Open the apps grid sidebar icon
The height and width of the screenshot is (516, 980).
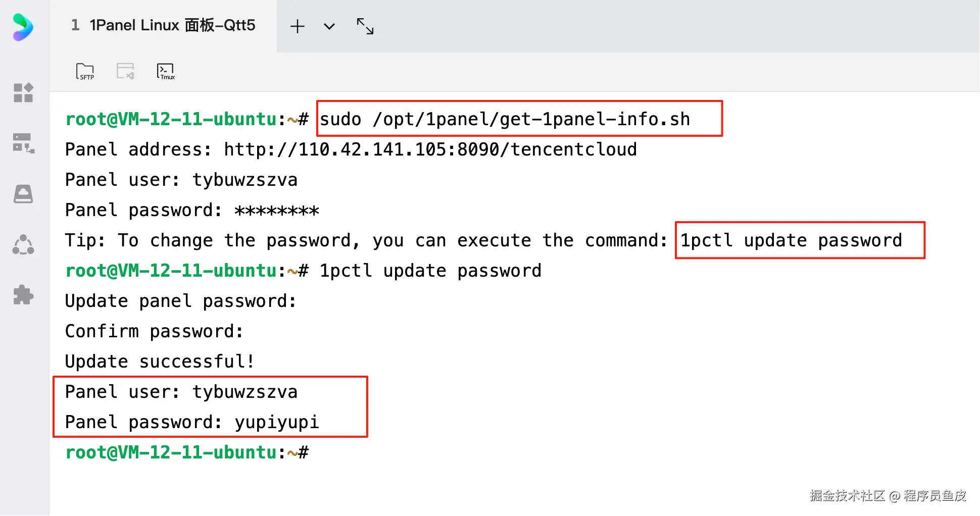click(23, 93)
